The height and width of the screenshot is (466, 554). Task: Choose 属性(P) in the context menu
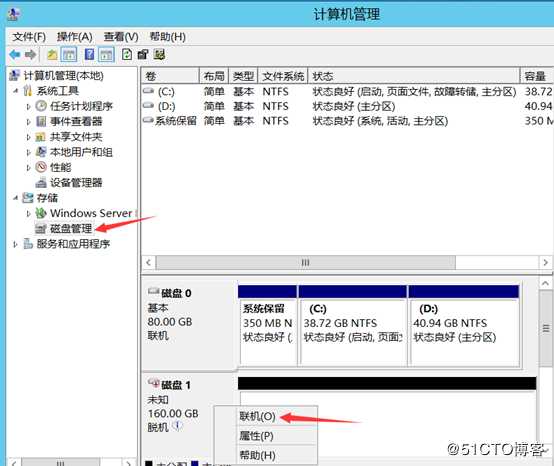(x=266, y=436)
